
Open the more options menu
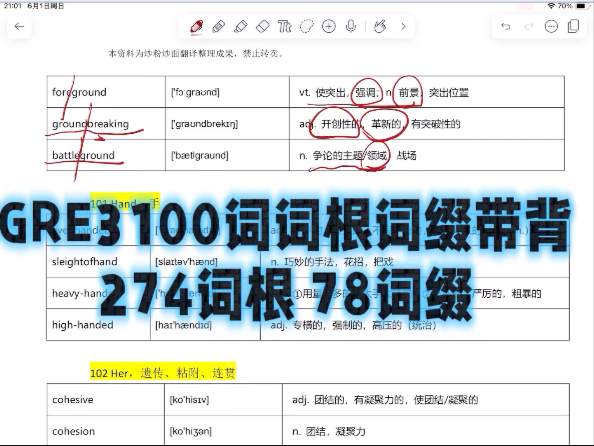[x=551, y=27]
